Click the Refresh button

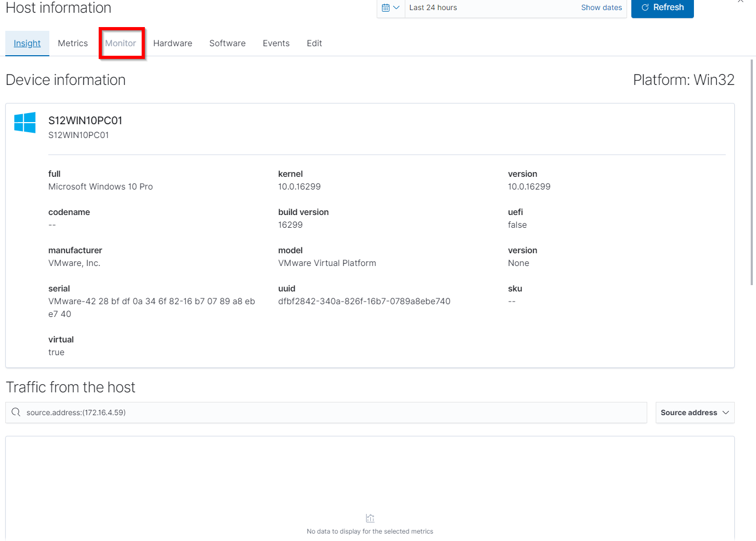tap(663, 8)
